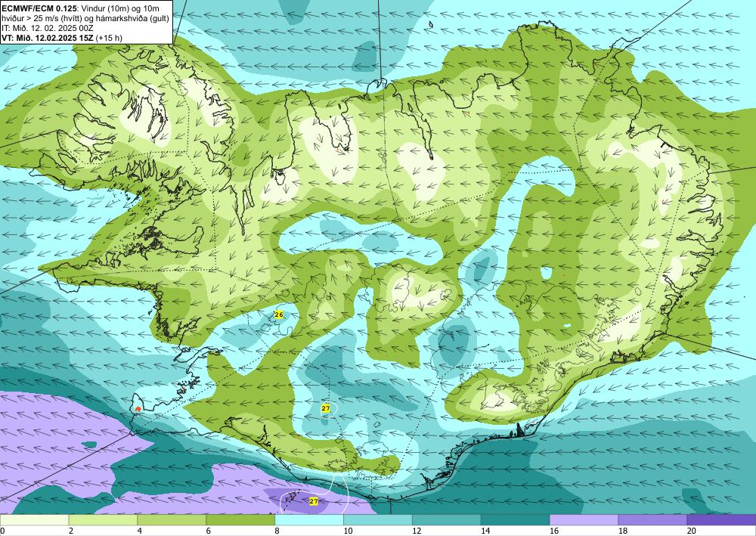Click the '(+15 h)' forecast offset text
The width and height of the screenshot is (756, 536).
coord(109,38)
